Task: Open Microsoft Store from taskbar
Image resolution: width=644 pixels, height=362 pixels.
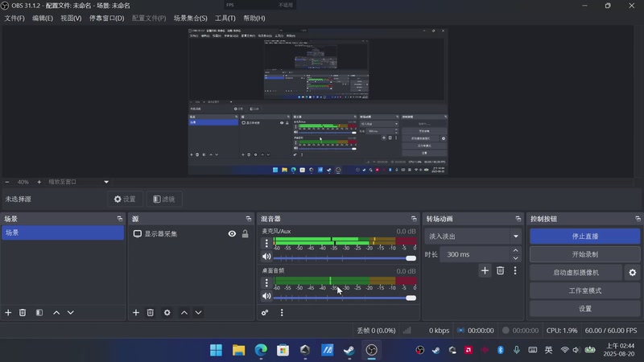Action: 283,350
